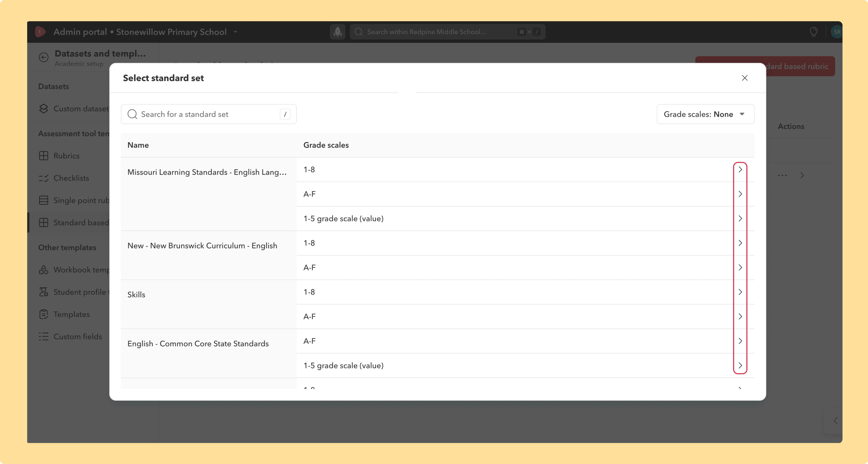
Task: Select New - New Brunswick Curriculum - English name
Action: point(202,246)
